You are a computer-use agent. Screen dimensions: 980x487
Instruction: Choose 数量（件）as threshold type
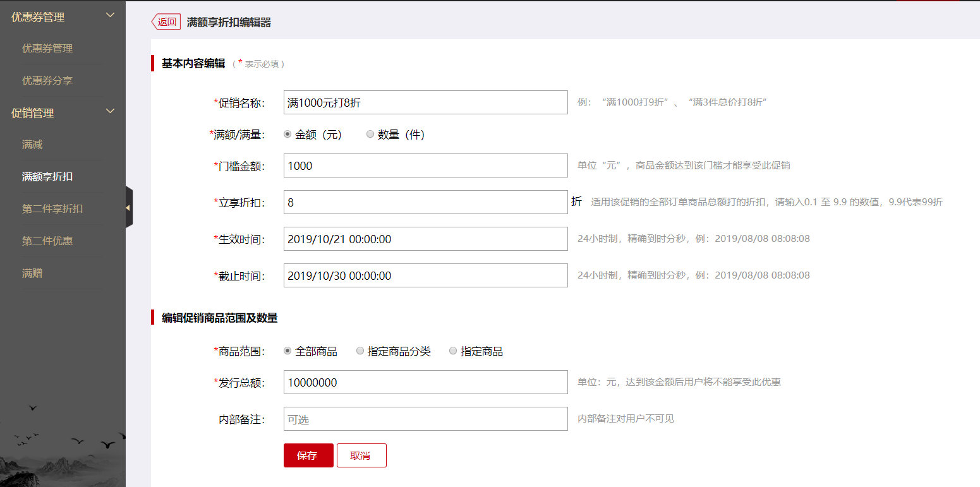tap(370, 134)
